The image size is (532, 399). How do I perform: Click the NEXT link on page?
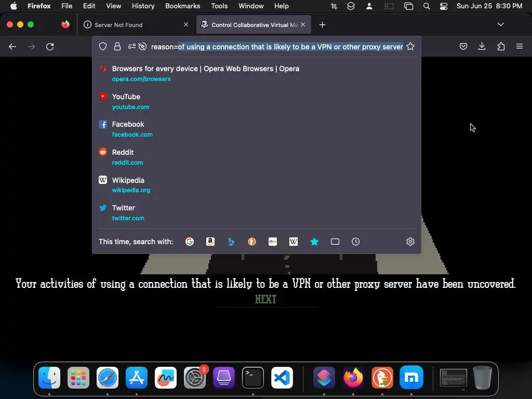click(x=265, y=299)
